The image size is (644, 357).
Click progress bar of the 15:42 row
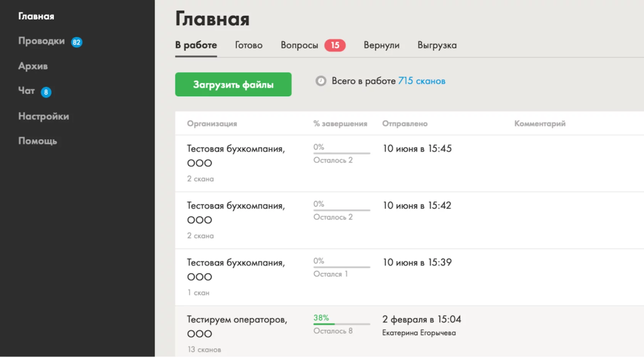342,210
